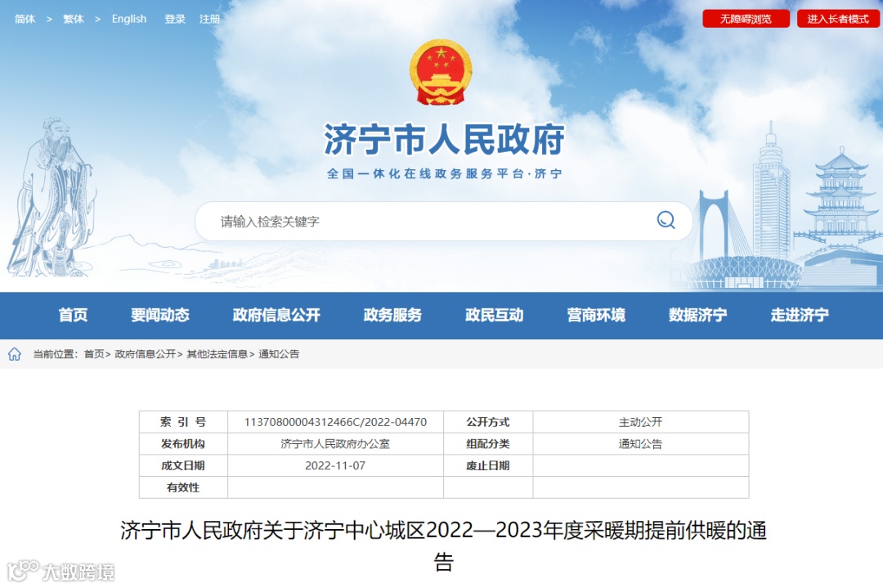Click the article title about 提前供暖的通告
Viewport: 883px width, 588px height.
pos(444,545)
